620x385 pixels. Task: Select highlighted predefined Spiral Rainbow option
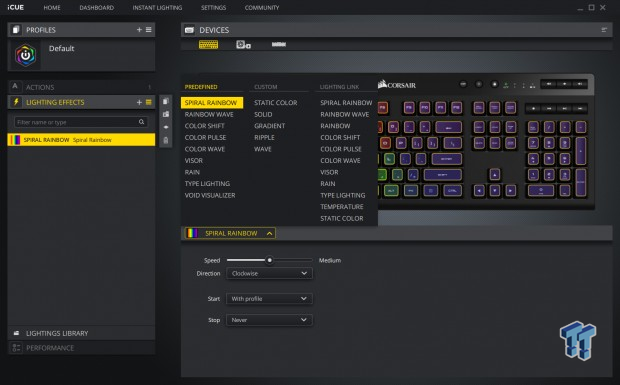click(x=212, y=103)
